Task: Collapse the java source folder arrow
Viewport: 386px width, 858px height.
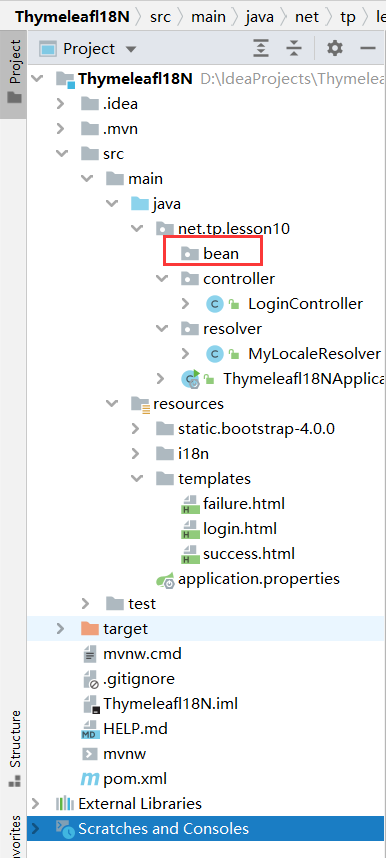Action: click(112, 204)
